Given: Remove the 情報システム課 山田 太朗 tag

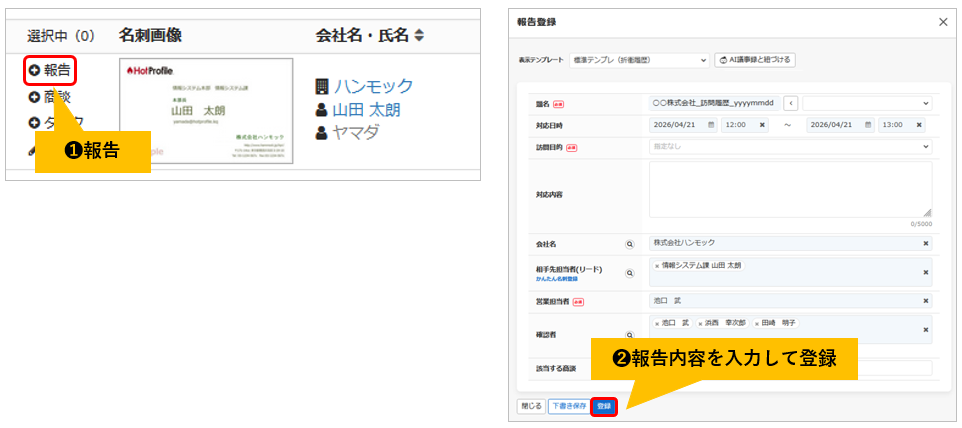Looking at the screenshot, I should coord(656,267).
